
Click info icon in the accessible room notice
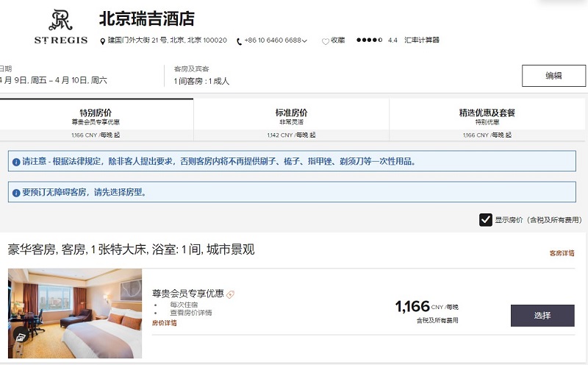coord(16,193)
